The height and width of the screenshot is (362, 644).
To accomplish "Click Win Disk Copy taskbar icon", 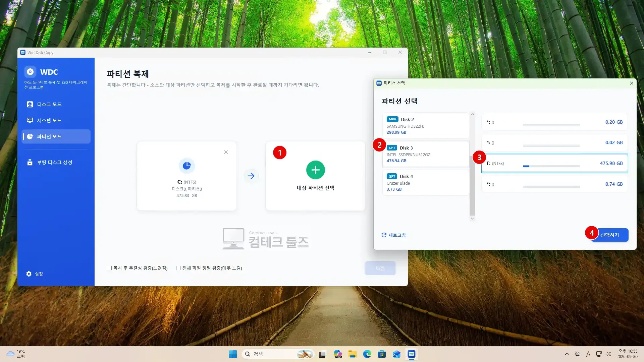I will point(411,354).
